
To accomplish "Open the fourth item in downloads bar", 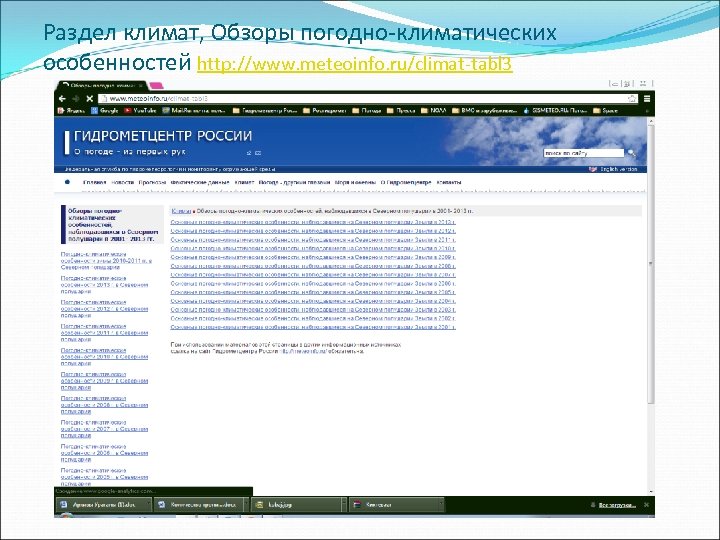I will click(394, 505).
